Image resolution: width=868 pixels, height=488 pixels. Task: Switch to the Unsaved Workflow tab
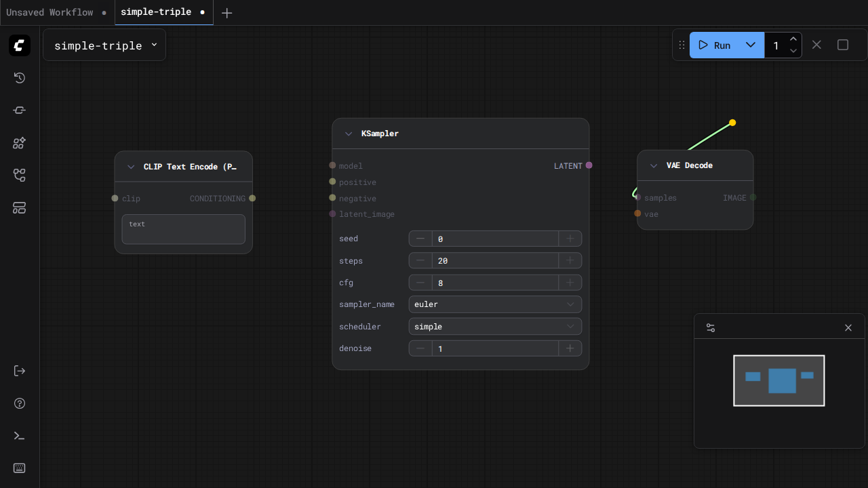[50, 12]
